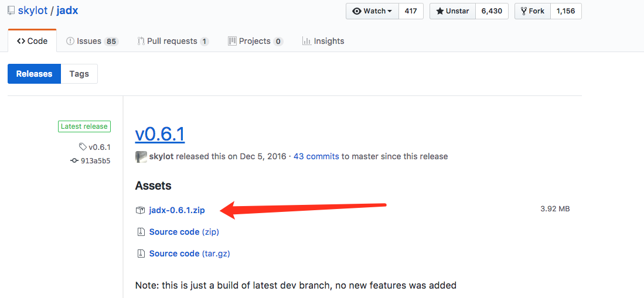Click the fork icon on Fork button
The image size is (644, 298).
pyautogui.click(x=524, y=11)
